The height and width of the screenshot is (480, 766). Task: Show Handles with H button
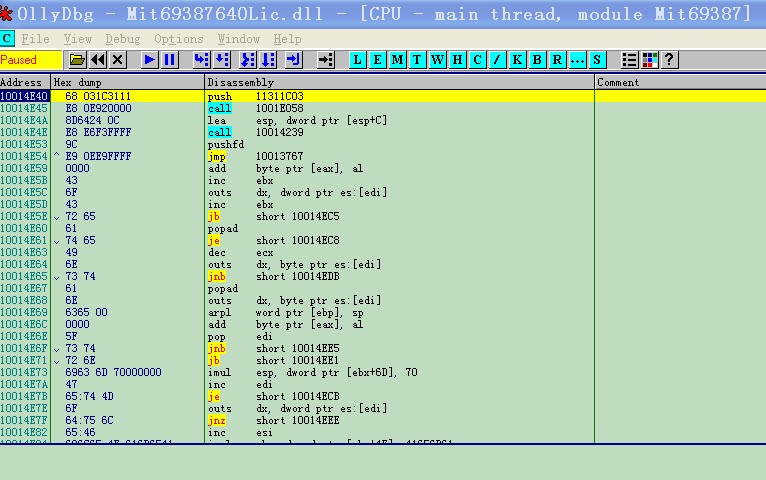point(457,60)
